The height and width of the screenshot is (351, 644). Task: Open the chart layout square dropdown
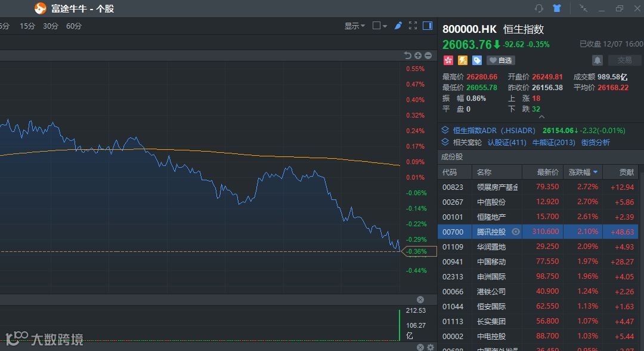(379, 26)
